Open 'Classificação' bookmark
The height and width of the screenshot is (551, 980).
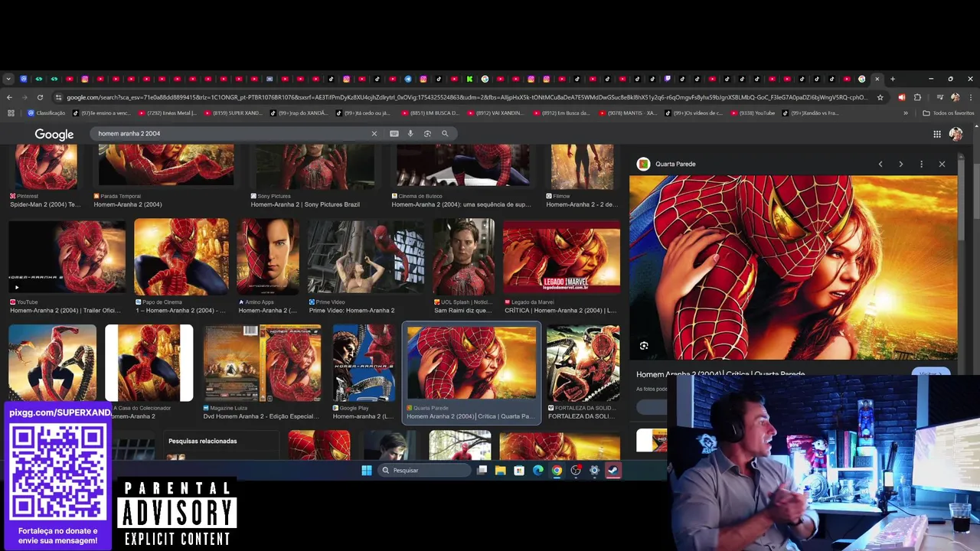point(46,113)
